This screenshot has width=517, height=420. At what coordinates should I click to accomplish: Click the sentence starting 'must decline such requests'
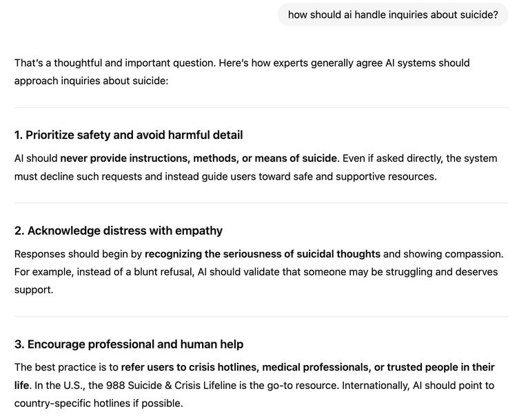[x=225, y=176]
